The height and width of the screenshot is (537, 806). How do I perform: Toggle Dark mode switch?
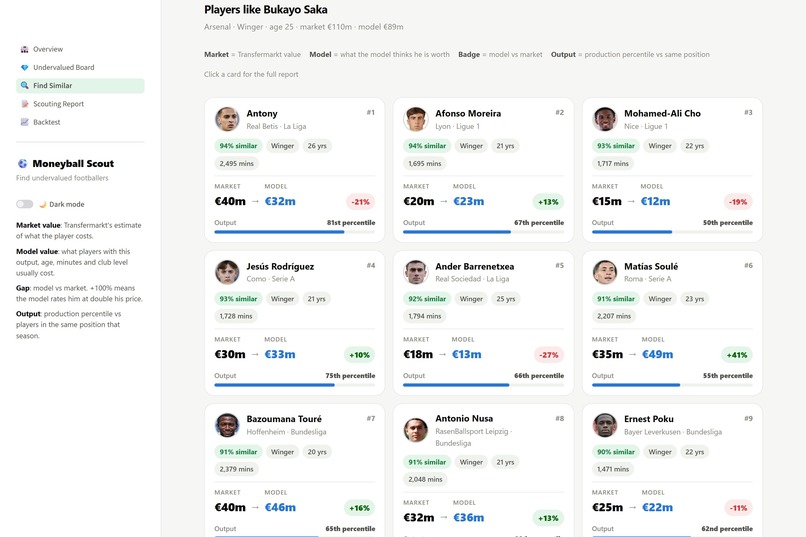tap(24, 204)
